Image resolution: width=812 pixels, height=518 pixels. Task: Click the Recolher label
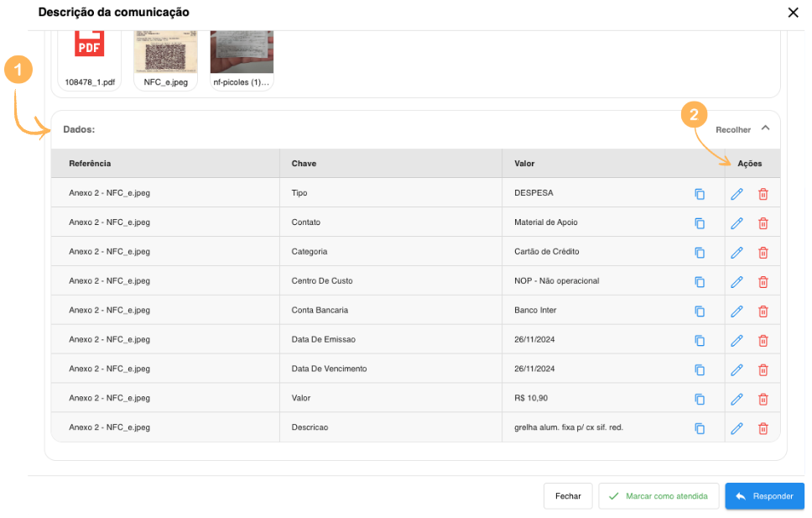pyautogui.click(x=733, y=130)
